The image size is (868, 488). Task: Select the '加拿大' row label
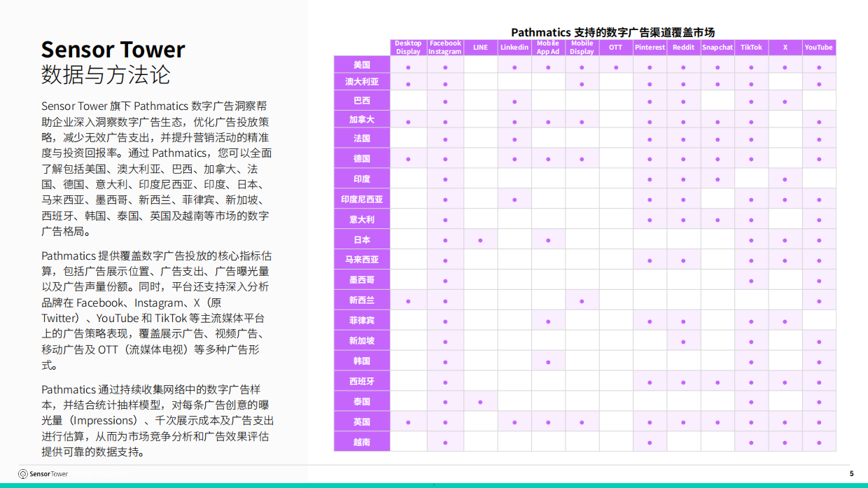[362, 120]
